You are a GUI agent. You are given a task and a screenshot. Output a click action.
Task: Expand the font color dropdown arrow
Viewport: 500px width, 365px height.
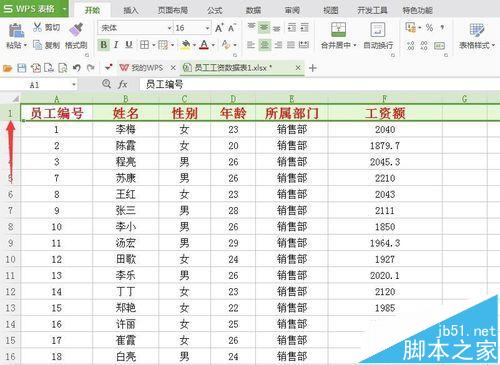coord(213,45)
